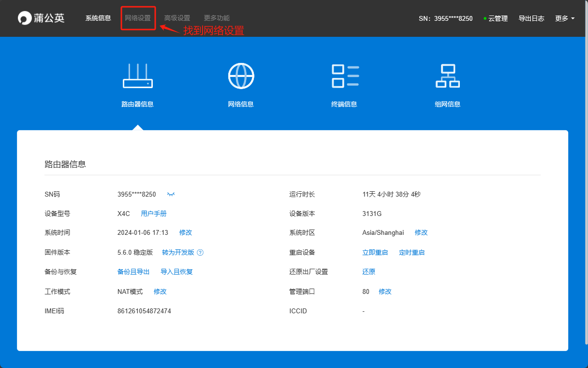This screenshot has width=588, height=368.
Task: Open the network info globe icon
Action: pos(241,76)
